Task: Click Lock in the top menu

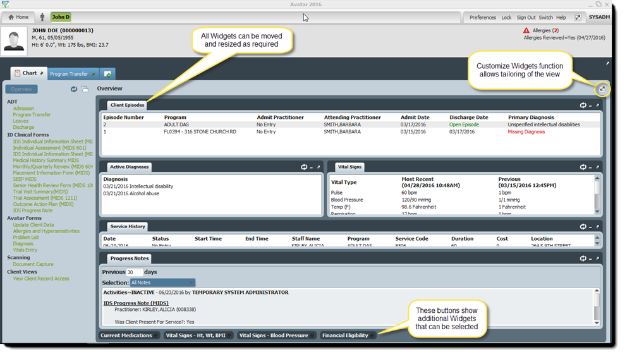Action: tap(506, 18)
